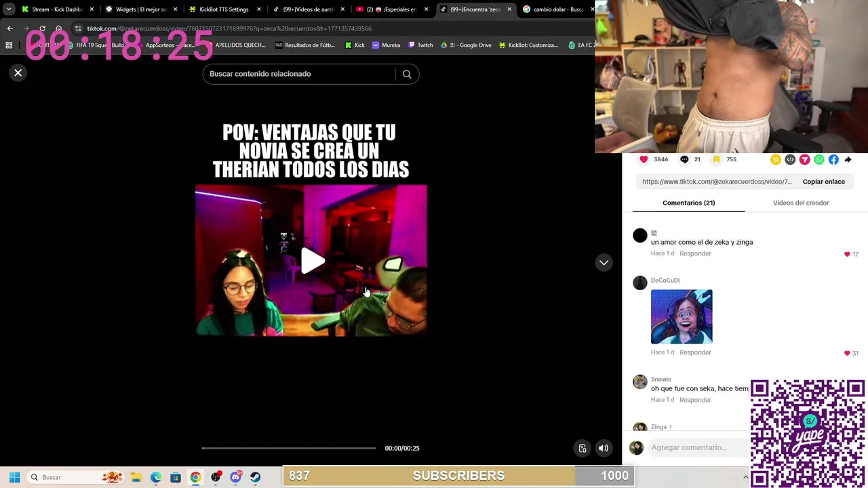The image size is (868, 488).
Task: Open the Windows Start menu
Action: click(14, 477)
